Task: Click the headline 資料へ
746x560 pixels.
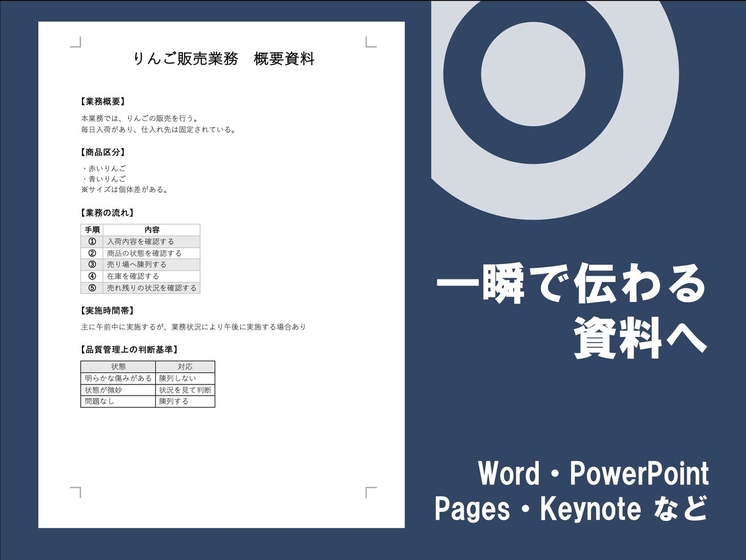Action: tap(640, 337)
